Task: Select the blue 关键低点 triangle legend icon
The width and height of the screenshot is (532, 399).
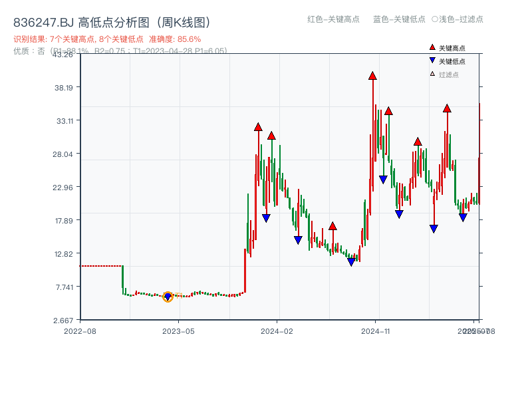Action: [432, 59]
